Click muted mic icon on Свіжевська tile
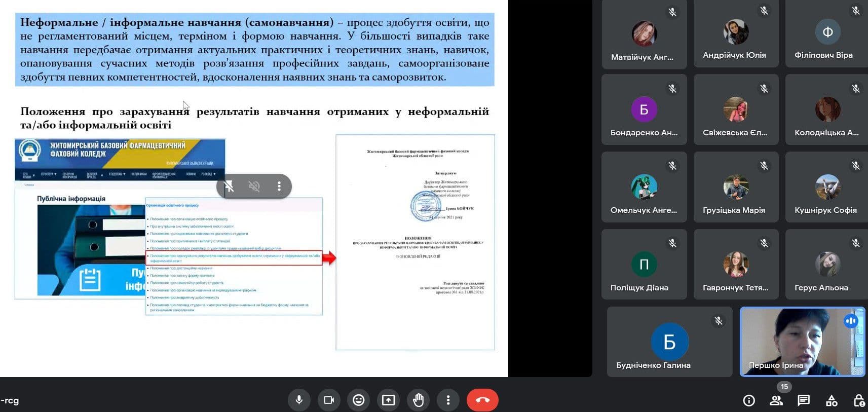868x412 pixels. [x=764, y=89]
